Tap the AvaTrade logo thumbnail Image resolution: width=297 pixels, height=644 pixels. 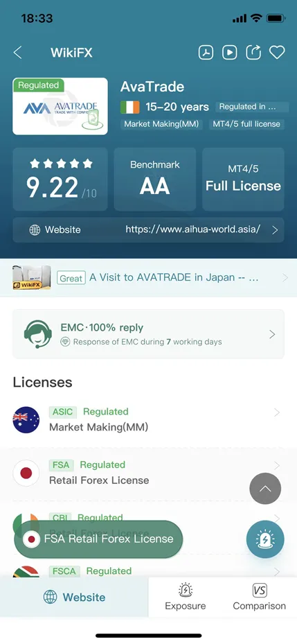pos(60,106)
